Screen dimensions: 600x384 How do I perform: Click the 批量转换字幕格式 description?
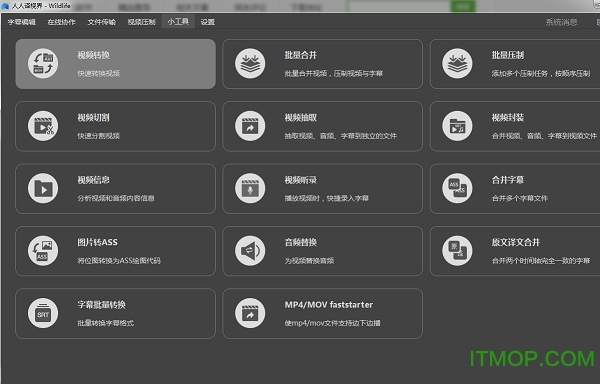pyautogui.click(x=106, y=323)
